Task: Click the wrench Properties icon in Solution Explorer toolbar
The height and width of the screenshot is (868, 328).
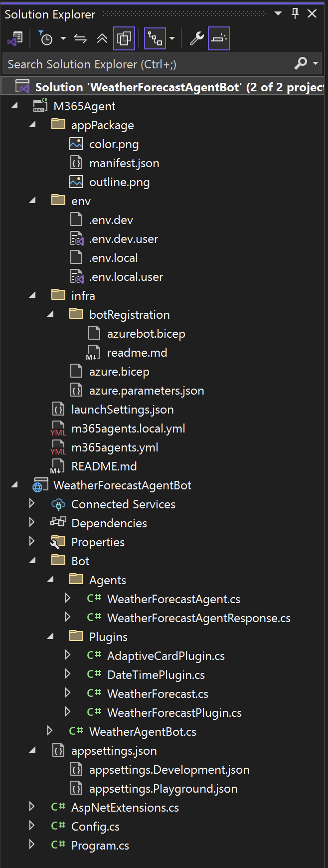Action: coord(195,38)
